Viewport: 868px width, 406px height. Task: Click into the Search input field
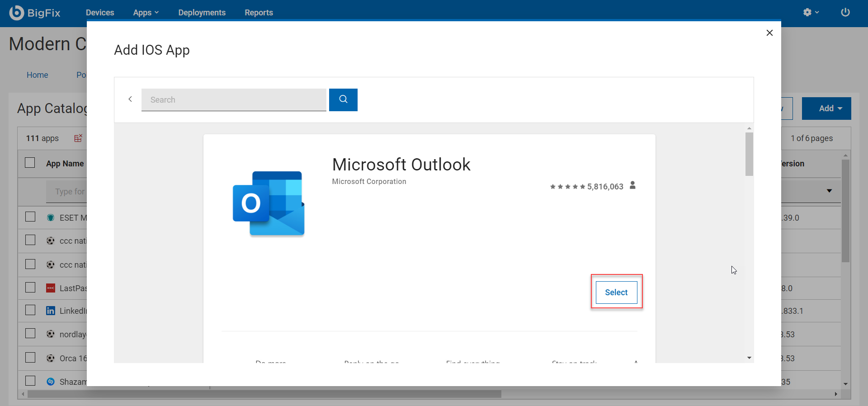point(234,99)
